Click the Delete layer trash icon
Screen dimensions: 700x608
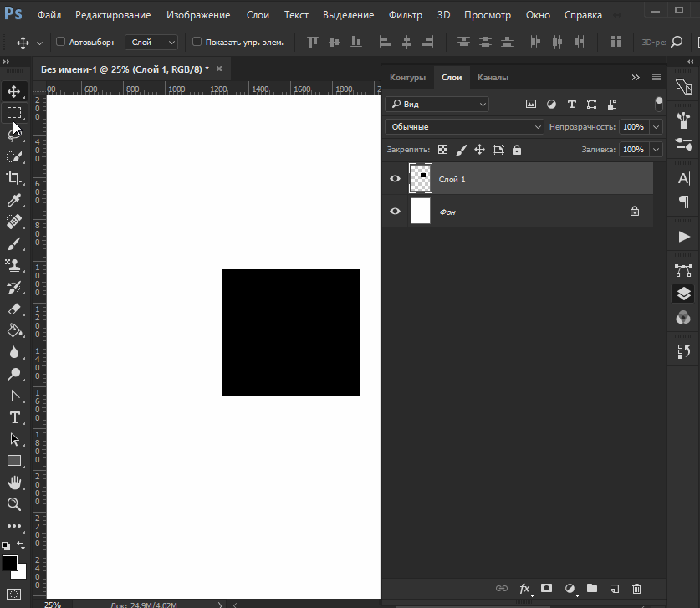click(x=636, y=589)
